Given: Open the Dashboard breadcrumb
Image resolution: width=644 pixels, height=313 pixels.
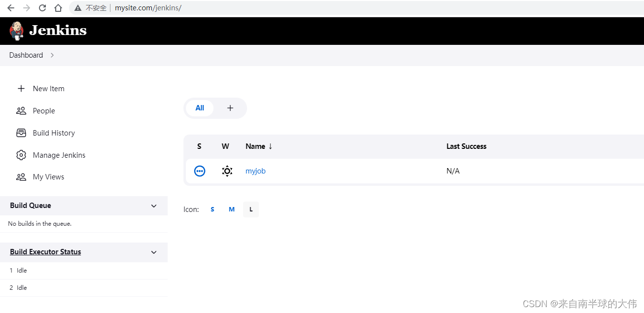Looking at the screenshot, I should coord(26,55).
